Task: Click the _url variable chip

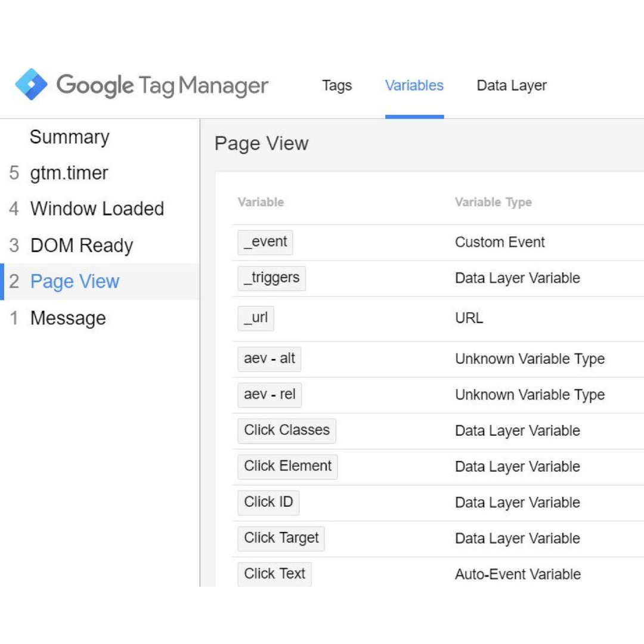Action: (255, 318)
